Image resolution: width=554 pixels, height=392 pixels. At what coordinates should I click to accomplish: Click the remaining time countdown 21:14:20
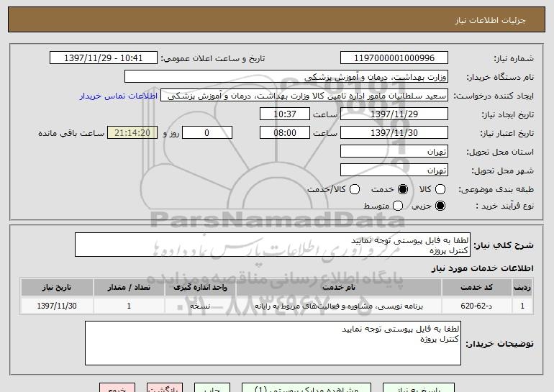(x=132, y=133)
